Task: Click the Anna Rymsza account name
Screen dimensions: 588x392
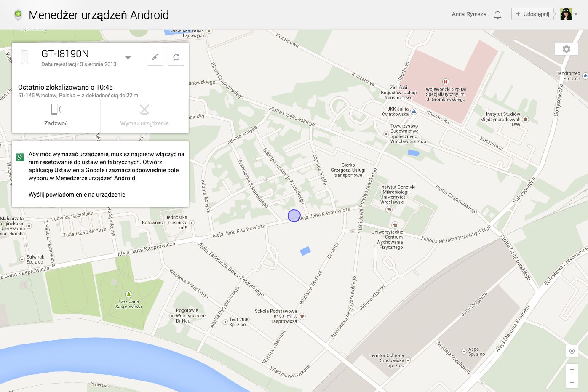Action: pos(469,14)
